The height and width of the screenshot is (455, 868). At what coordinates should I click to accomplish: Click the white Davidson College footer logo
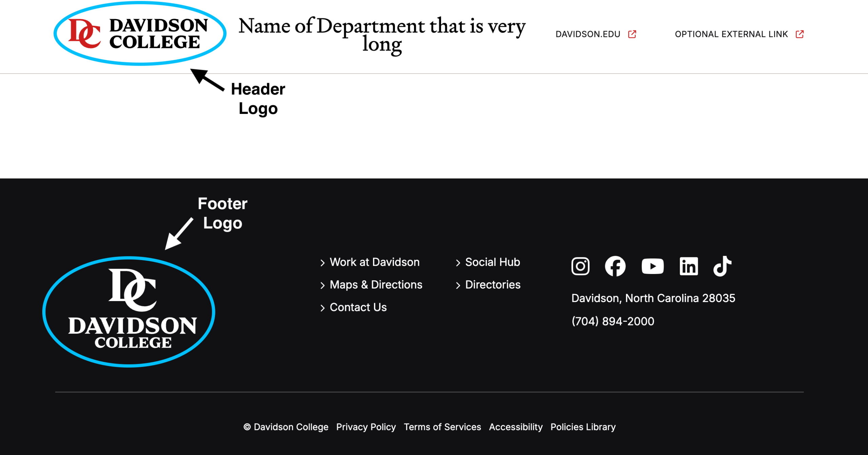click(x=132, y=309)
